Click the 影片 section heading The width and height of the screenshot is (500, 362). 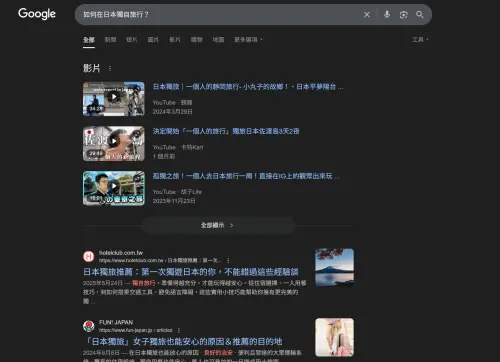pos(92,68)
